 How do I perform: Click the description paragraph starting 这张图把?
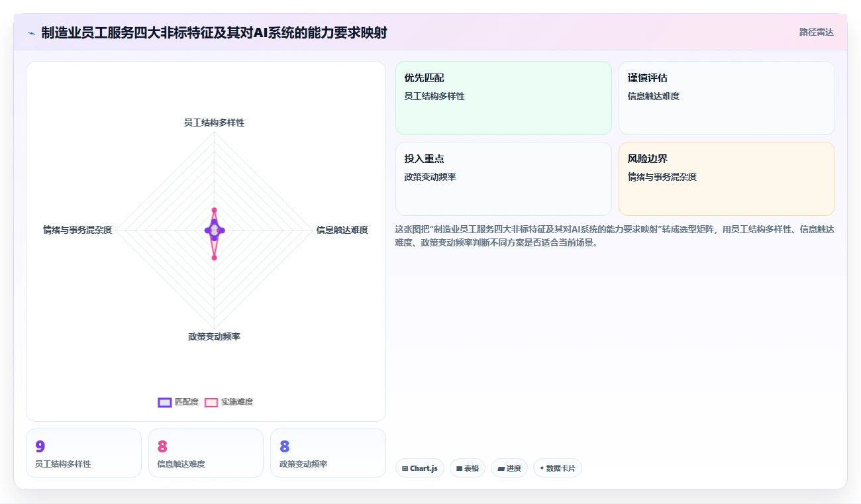615,236
